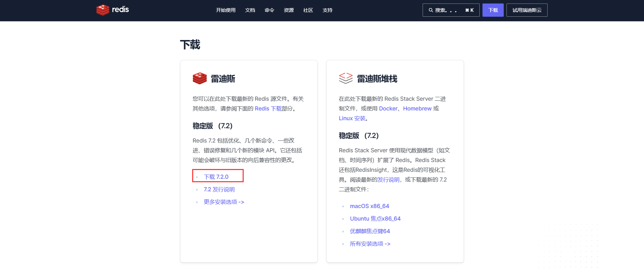Download the Ubuntu 焦点x86_64 binary
644x269 pixels.
(x=375, y=219)
